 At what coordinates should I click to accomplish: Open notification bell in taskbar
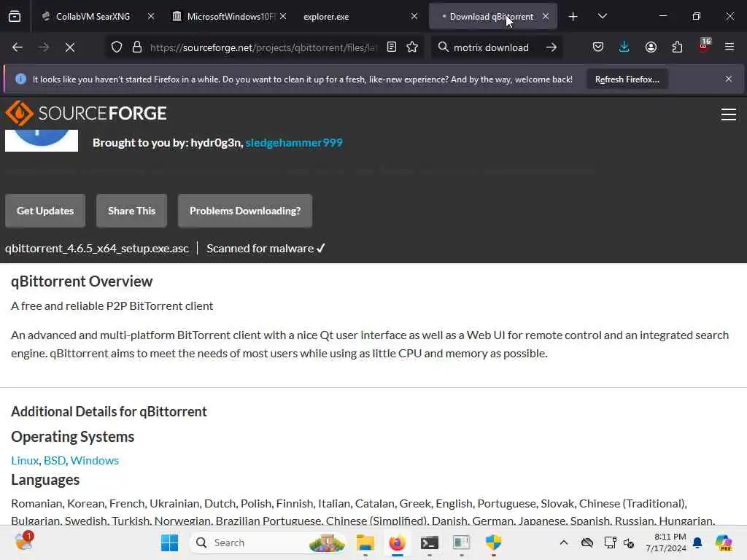coord(697,542)
